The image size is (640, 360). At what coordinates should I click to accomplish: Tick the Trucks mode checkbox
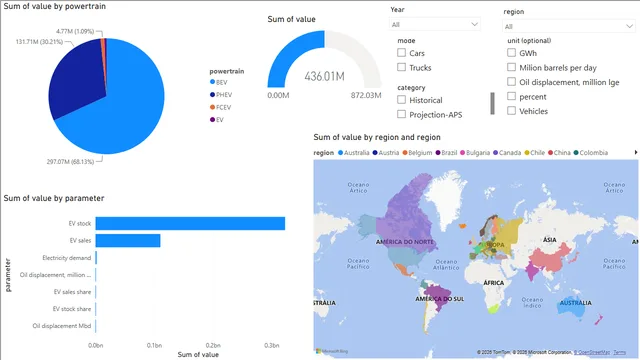click(402, 67)
